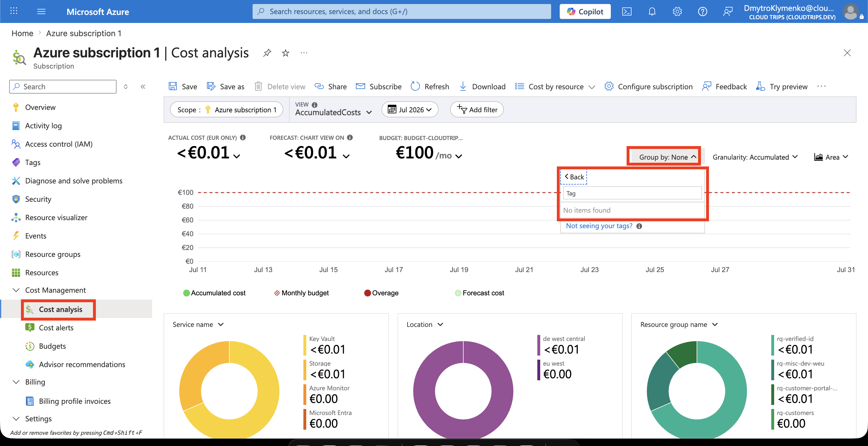
Task: Click Share in the toolbar
Action: pyautogui.click(x=330, y=87)
